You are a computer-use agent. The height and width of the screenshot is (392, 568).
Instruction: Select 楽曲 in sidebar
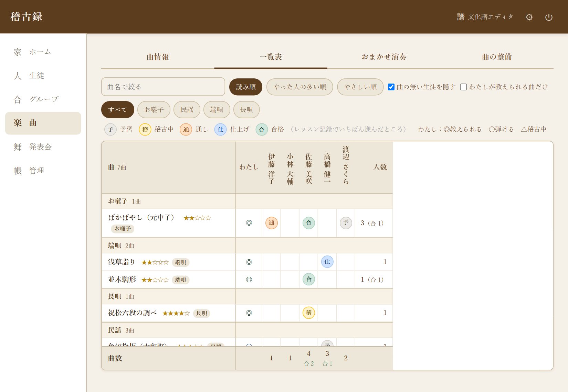(43, 123)
